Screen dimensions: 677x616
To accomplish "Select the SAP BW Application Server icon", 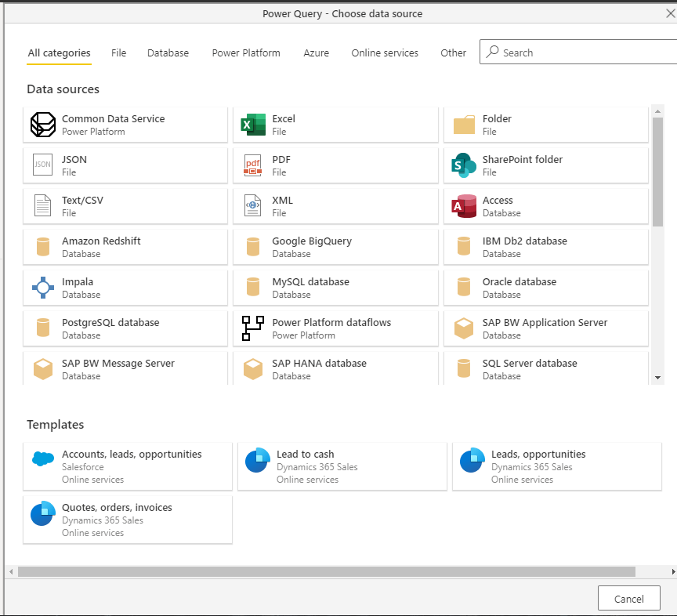I will click(x=464, y=328).
